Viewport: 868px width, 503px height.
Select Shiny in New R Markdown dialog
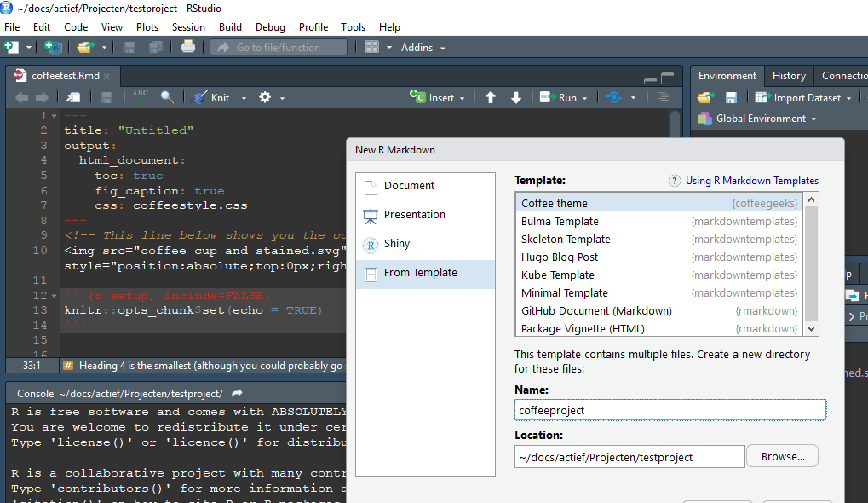click(425, 244)
